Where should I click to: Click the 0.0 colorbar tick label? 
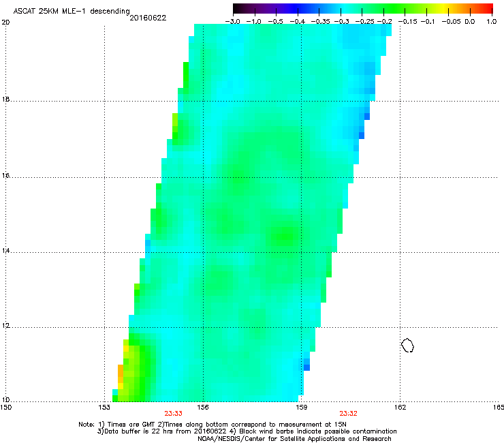point(470,22)
